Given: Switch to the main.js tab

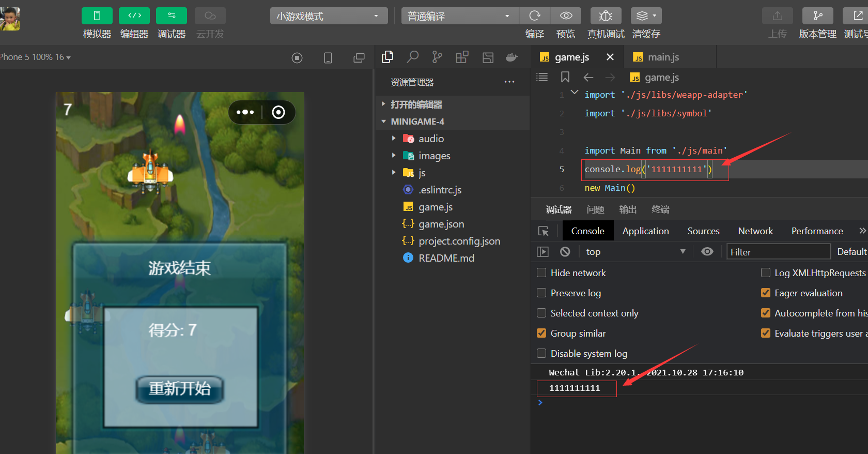Looking at the screenshot, I should (670, 57).
